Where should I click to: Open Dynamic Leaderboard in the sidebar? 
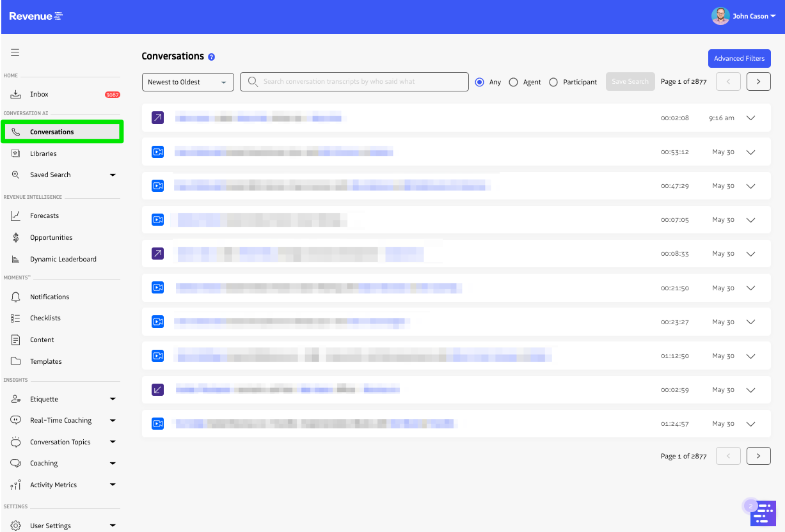click(x=63, y=260)
